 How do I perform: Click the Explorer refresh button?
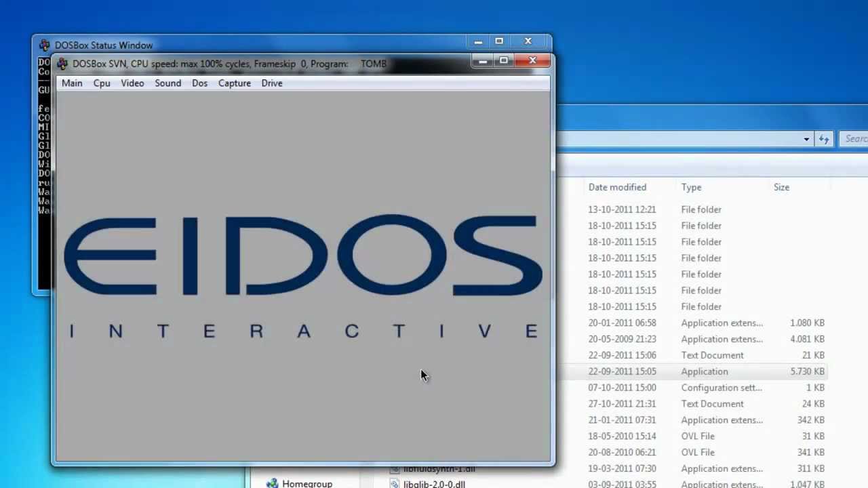click(x=824, y=139)
